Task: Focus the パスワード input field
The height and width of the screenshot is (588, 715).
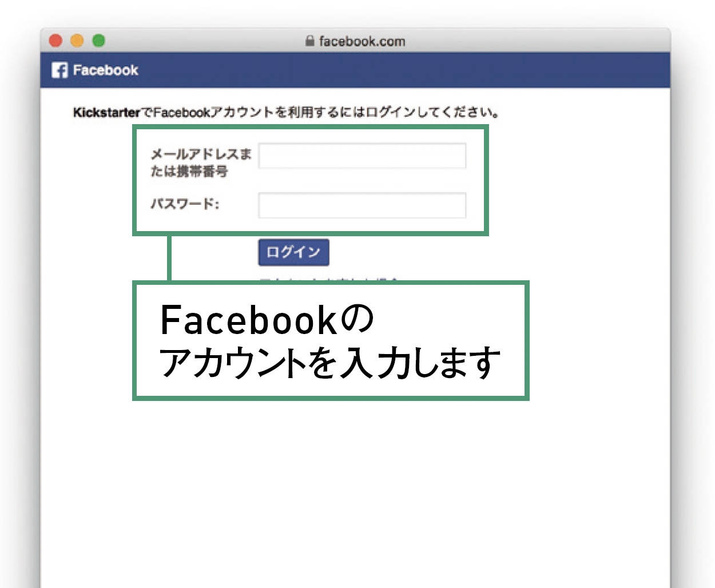Action: [362, 205]
